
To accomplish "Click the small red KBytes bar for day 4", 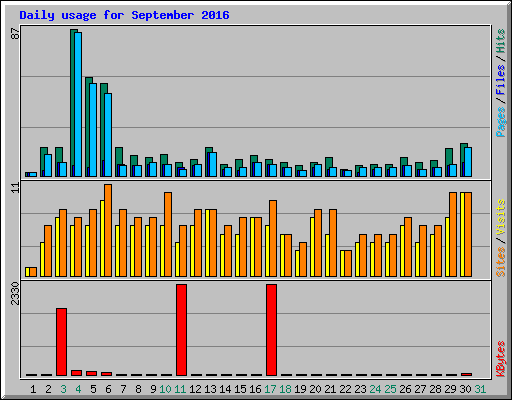I will tap(76, 373).
